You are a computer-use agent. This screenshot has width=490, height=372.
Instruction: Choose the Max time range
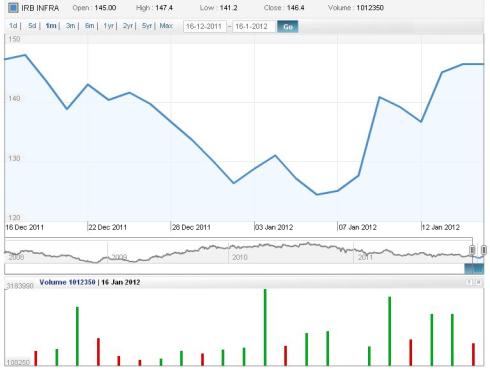point(166,26)
